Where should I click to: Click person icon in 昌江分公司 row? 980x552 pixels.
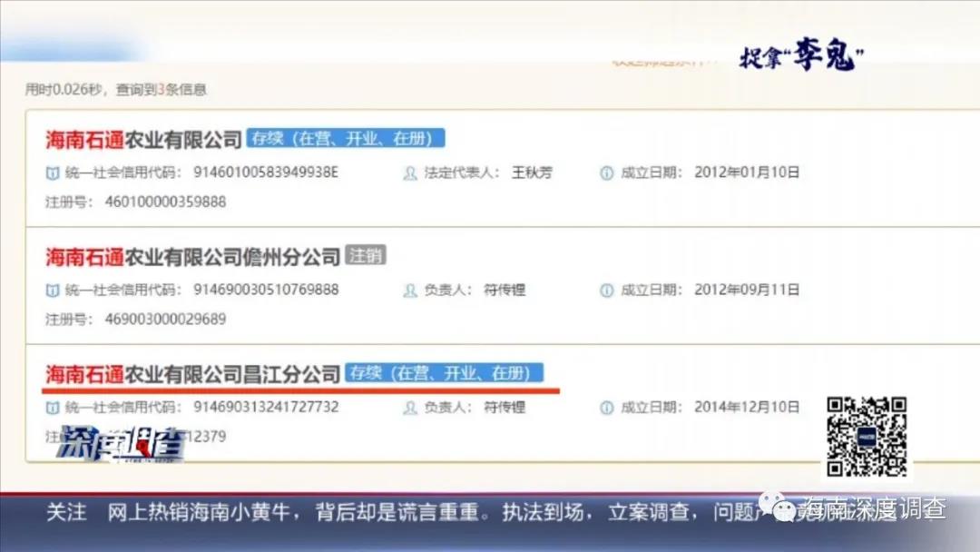coord(410,408)
